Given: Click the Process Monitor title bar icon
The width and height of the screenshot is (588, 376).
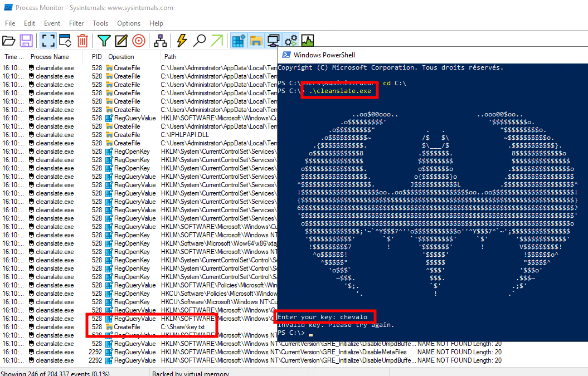Looking at the screenshot, I should 8,7.
